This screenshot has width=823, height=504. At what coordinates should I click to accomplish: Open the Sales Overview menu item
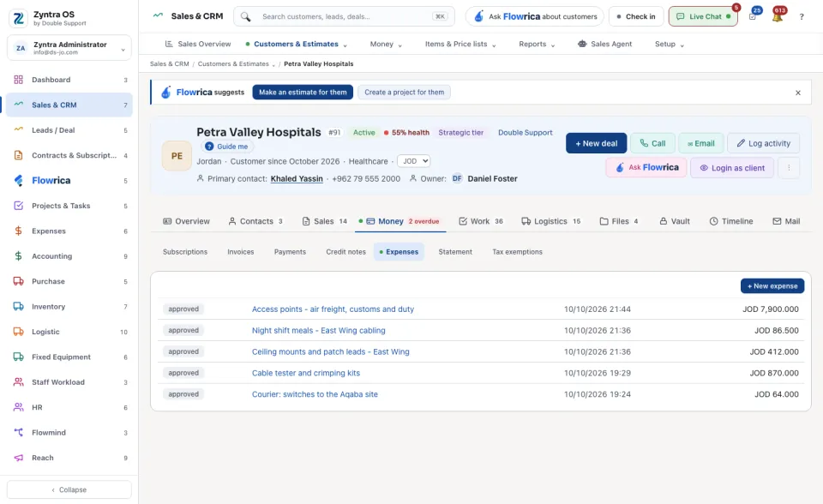(x=198, y=44)
